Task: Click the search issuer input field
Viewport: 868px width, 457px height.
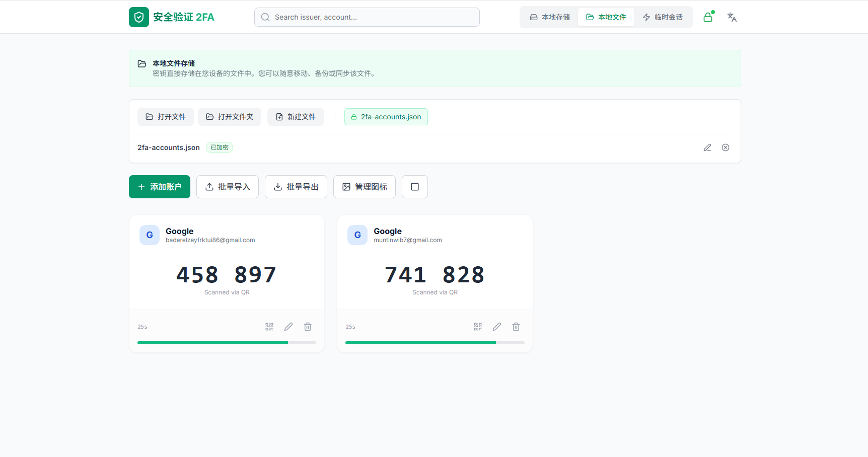Action: click(367, 17)
